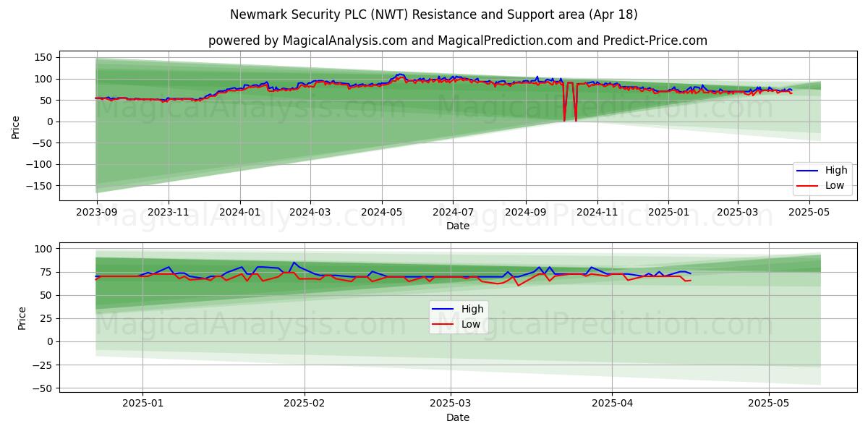Click the bottom chart "Date" axis label

[x=458, y=417]
